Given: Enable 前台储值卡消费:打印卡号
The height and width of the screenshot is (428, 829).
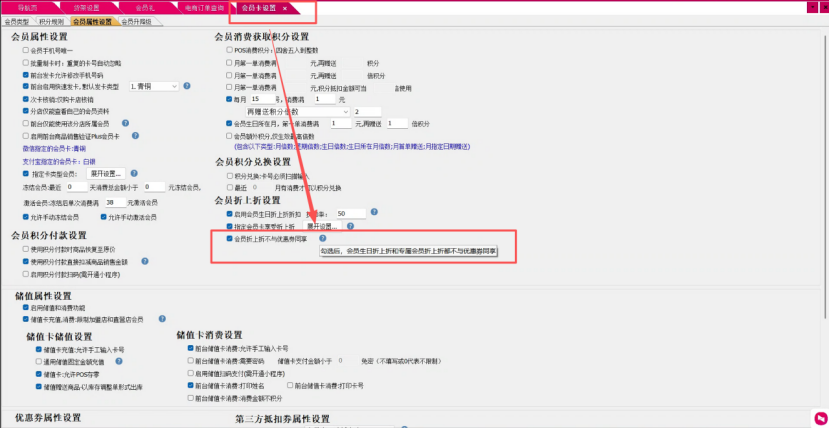Looking at the screenshot, I should pos(290,386).
